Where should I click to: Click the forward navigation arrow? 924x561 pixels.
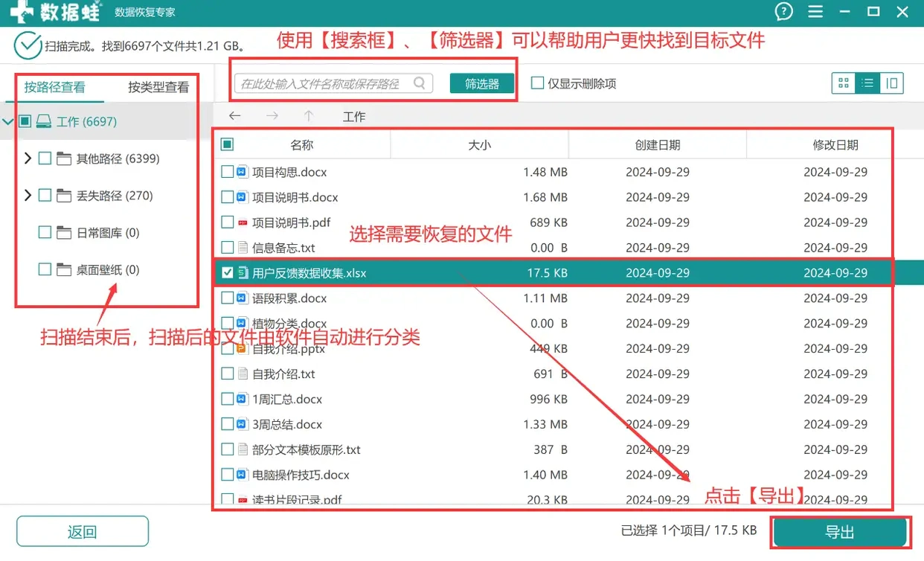272,116
